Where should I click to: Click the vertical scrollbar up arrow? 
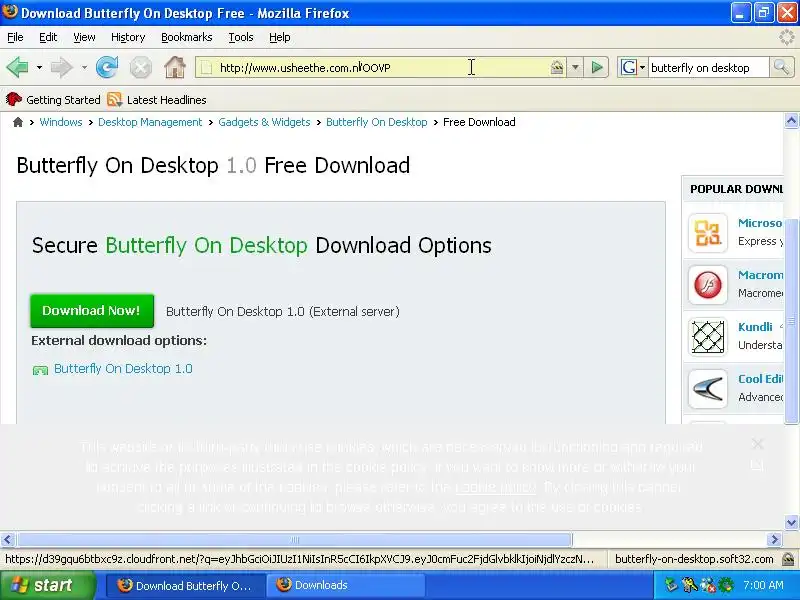click(791, 121)
